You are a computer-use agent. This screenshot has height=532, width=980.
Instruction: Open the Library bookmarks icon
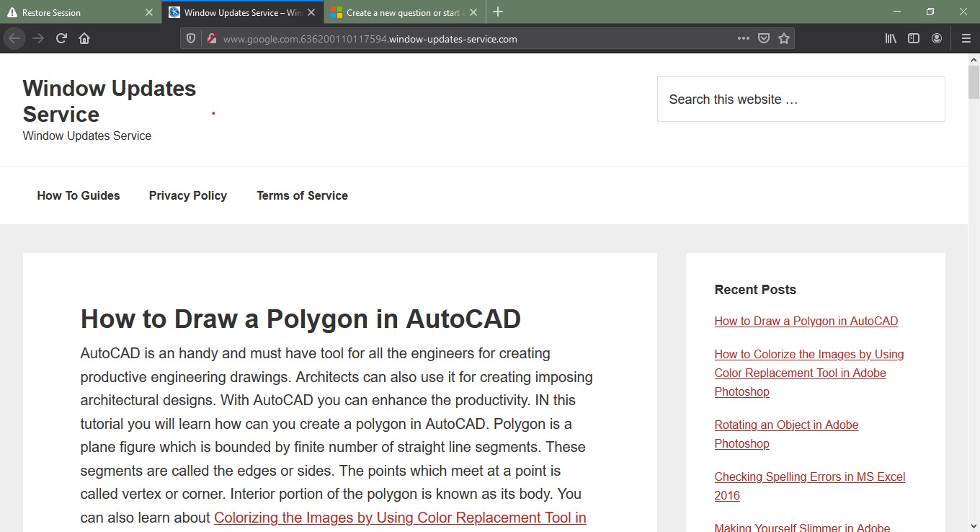click(x=891, y=38)
